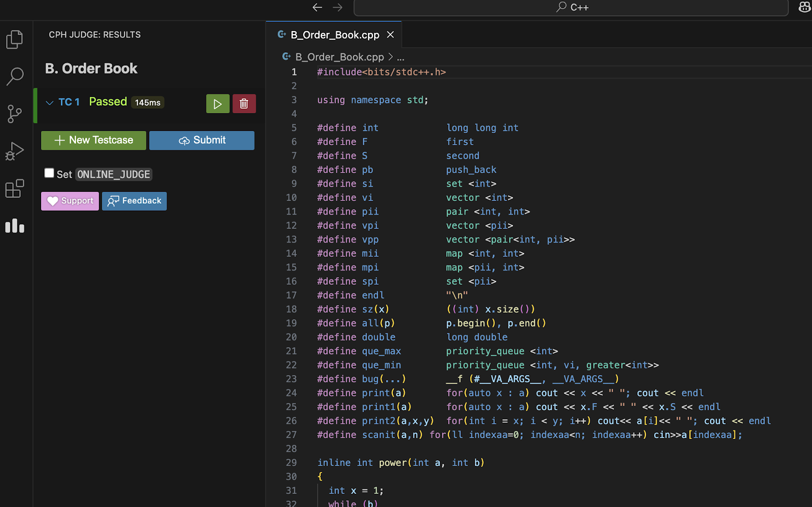Select the B_Order_Book.cpp editor tab
Screen dimensions: 812x507
334,35
